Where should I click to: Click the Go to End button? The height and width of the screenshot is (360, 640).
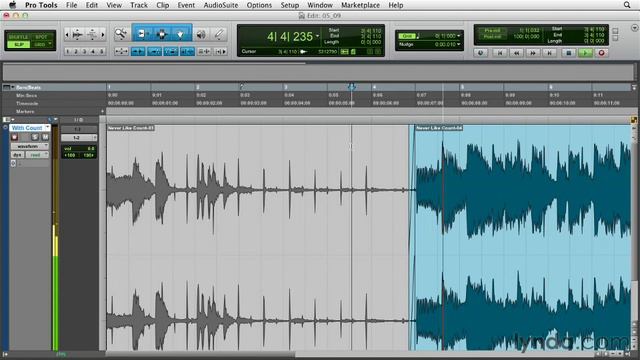click(549, 53)
